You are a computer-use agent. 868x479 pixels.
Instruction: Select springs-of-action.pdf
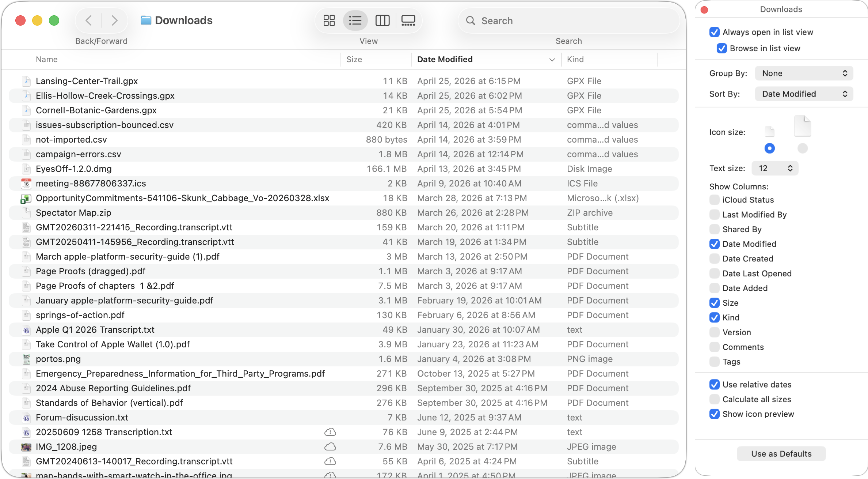(344, 315)
